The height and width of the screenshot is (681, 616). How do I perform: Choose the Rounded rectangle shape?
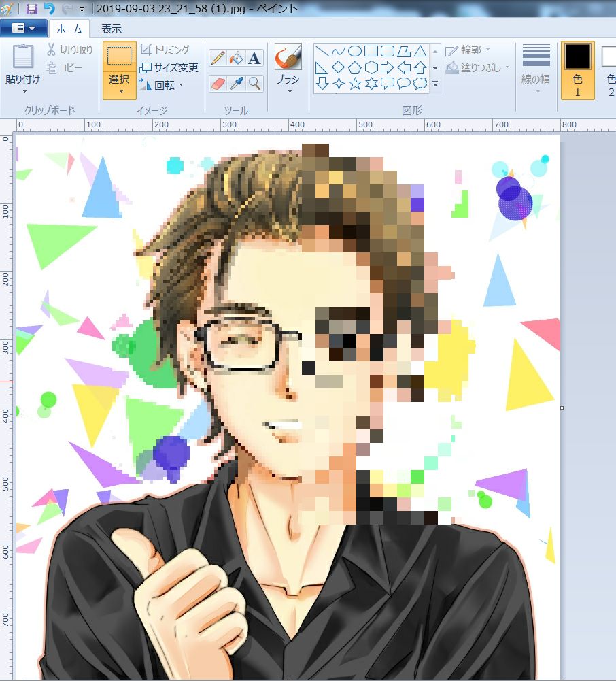(x=388, y=51)
